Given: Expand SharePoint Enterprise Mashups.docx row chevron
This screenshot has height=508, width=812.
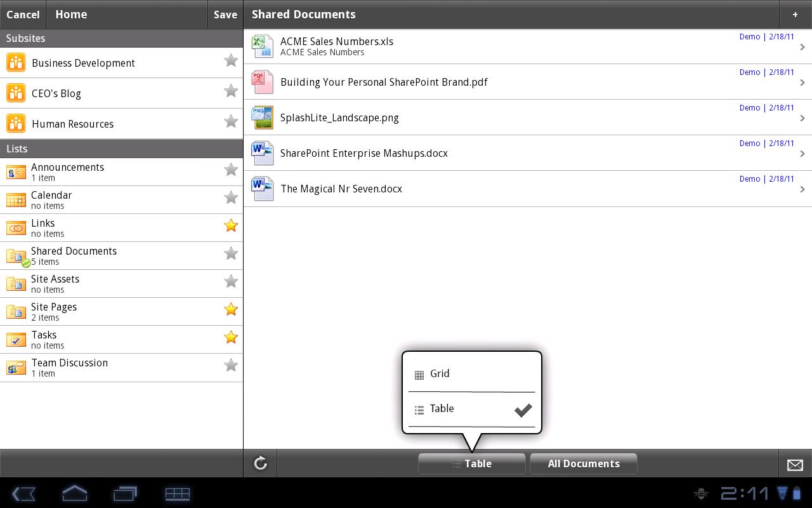Looking at the screenshot, I should pos(802,154).
